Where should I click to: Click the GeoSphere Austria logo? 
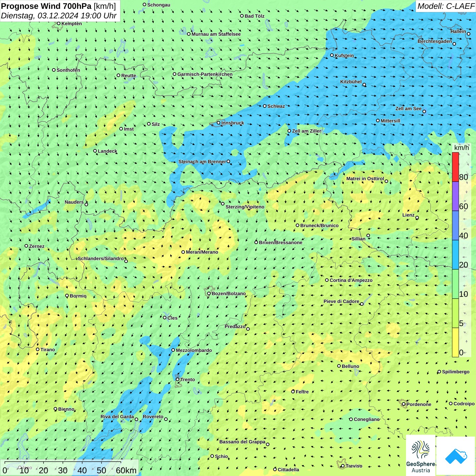[x=421, y=455]
